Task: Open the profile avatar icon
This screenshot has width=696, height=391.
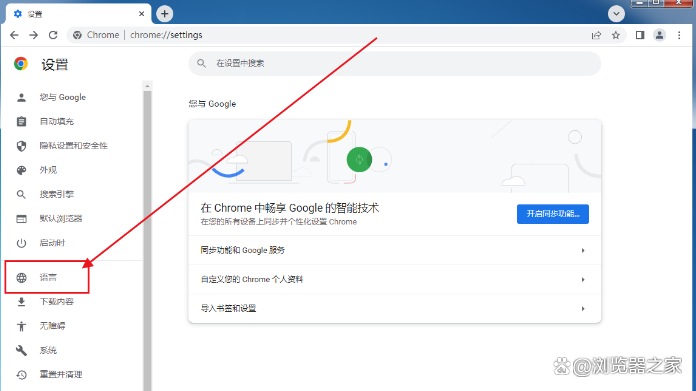Action: [x=660, y=35]
